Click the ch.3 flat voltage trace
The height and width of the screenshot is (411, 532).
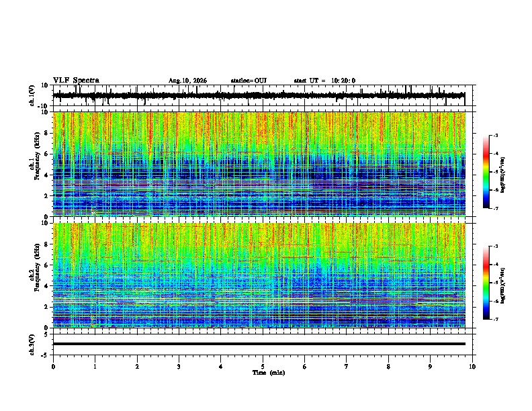[259, 344]
